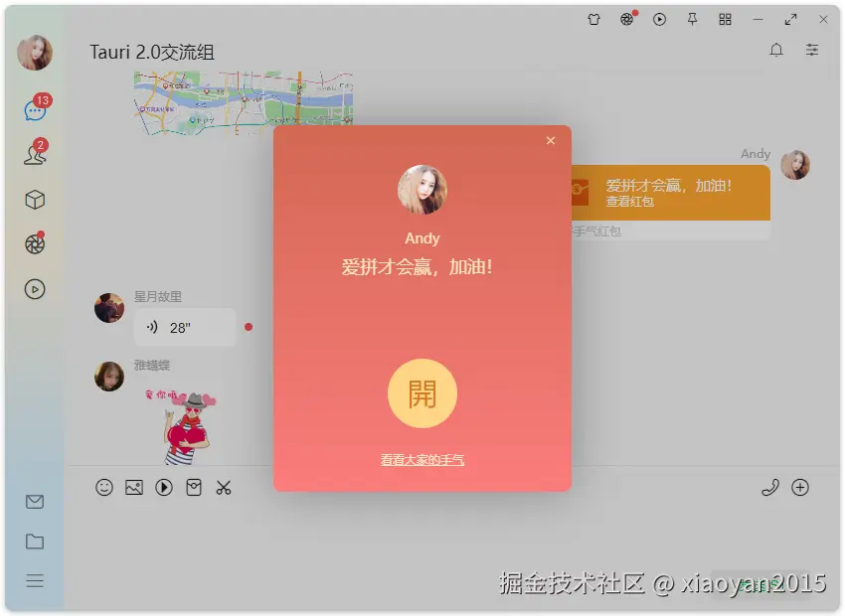Screen dimensions: 845x616
Task: Toggle fullscreen with the expand arrows
Action: pyautogui.click(x=791, y=19)
